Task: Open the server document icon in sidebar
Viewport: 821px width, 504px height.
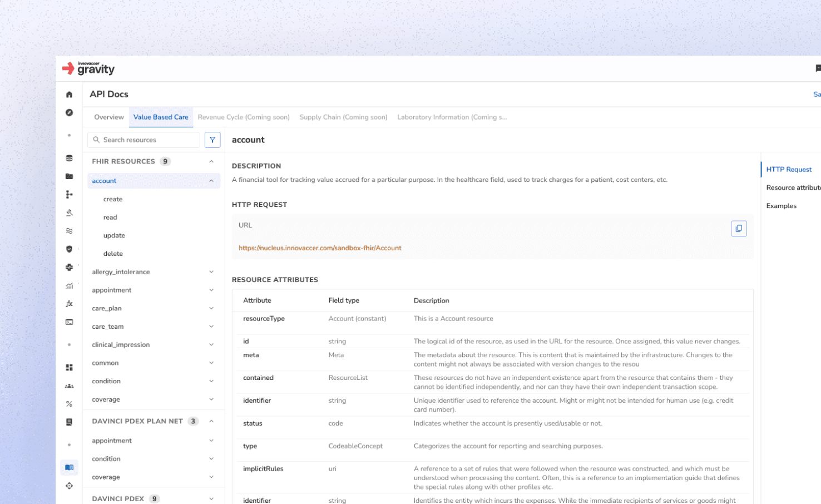Action: (x=69, y=422)
